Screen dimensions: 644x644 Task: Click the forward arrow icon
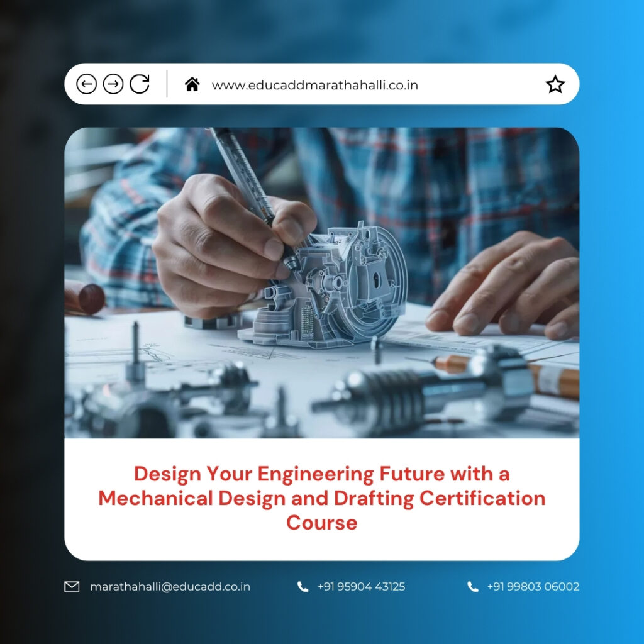point(113,84)
